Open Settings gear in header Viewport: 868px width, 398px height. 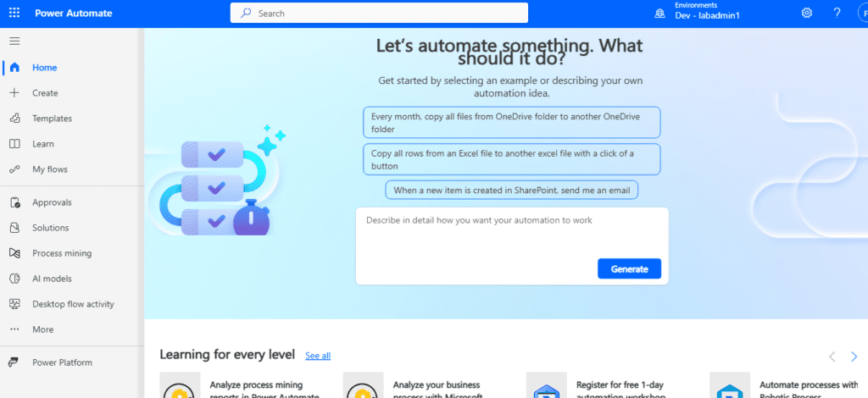coord(807,14)
